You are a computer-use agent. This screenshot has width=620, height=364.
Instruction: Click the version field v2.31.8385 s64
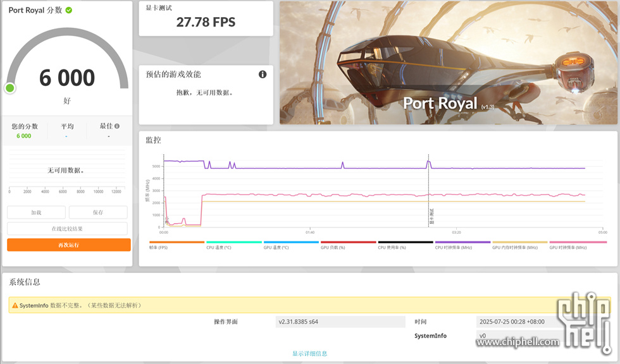[x=340, y=322]
